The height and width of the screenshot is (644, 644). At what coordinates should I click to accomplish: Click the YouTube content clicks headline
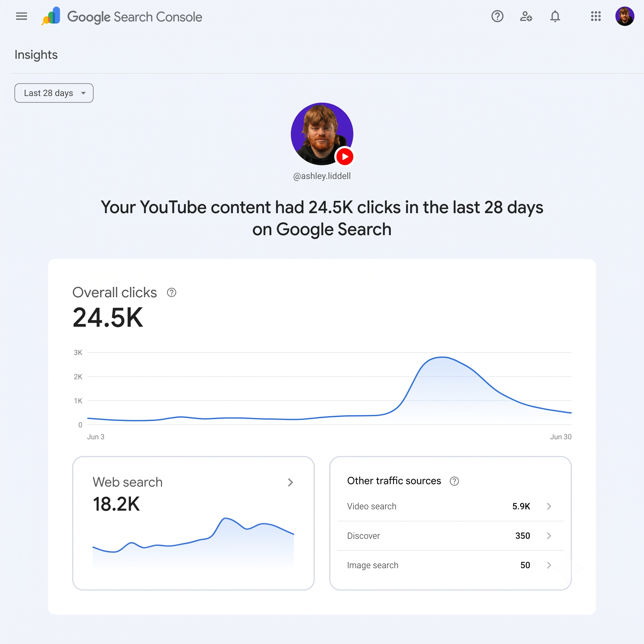(322, 218)
